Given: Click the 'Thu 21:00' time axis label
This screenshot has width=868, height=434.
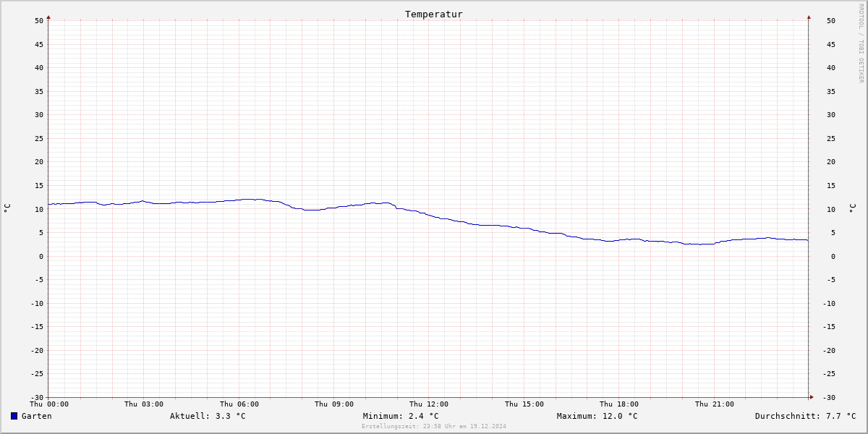Looking at the screenshot, I should pyautogui.click(x=715, y=404).
